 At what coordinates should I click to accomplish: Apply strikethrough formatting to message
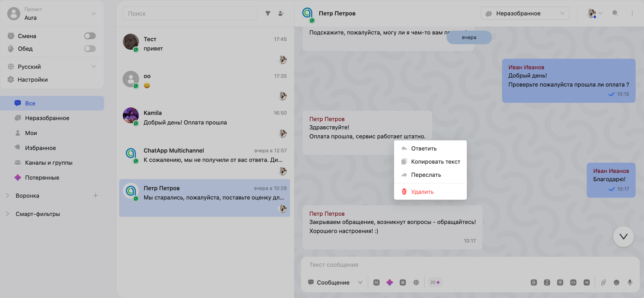click(x=560, y=283)
